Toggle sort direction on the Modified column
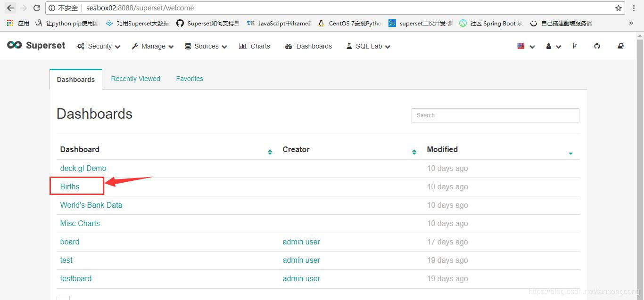 click(570, 153)
